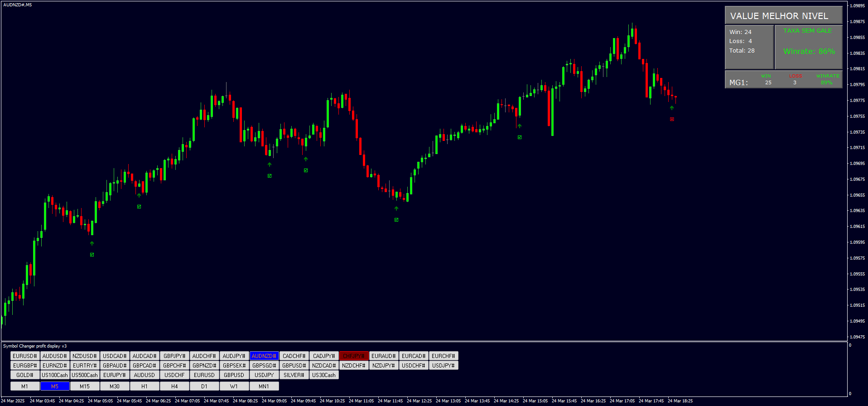Toggle the H4 timeframe
Screen dimensions: 868x406
174,387
